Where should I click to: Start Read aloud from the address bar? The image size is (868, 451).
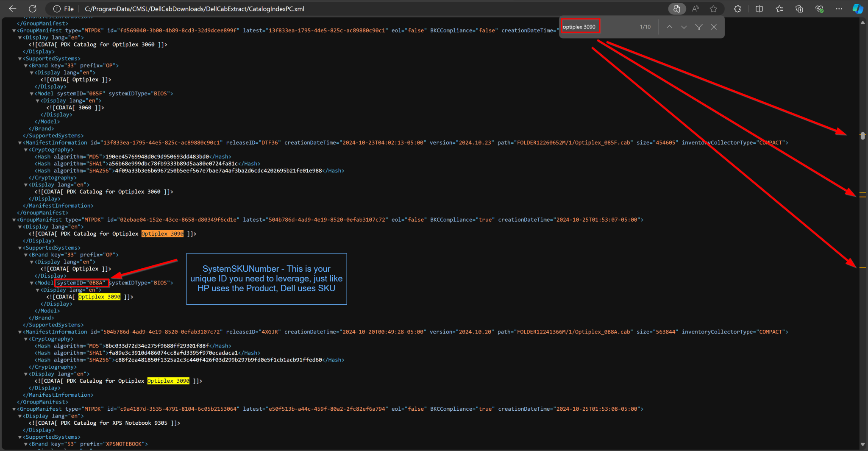[695, 8]
